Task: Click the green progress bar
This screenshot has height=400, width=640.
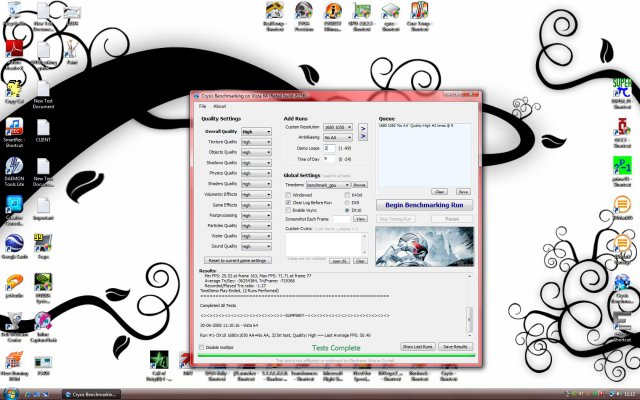Action: pos(336,356)
